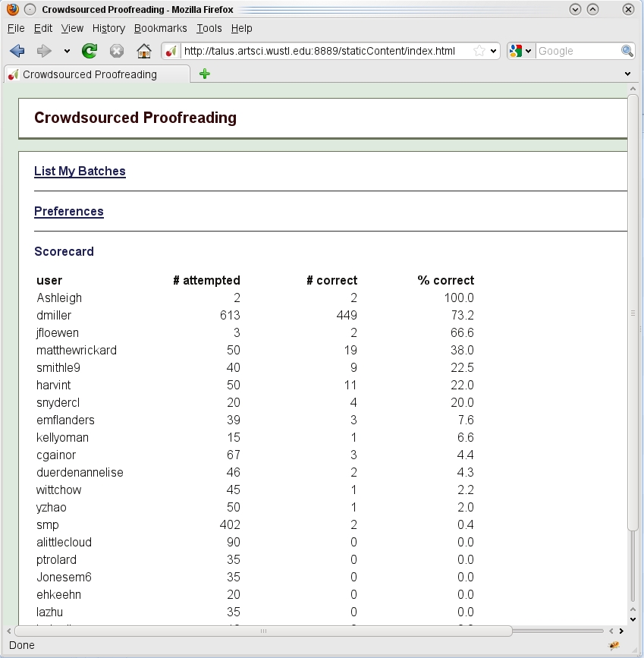This screenshot has width=644, height=658.
Task: Bookmark this page with the star icon
Action: tap(479, 51)
